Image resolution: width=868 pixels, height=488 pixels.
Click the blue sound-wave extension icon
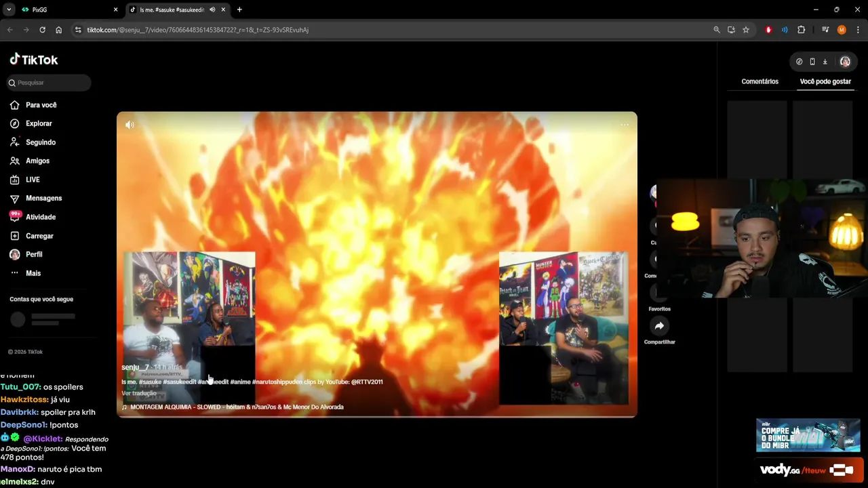[x=785, y=30]
